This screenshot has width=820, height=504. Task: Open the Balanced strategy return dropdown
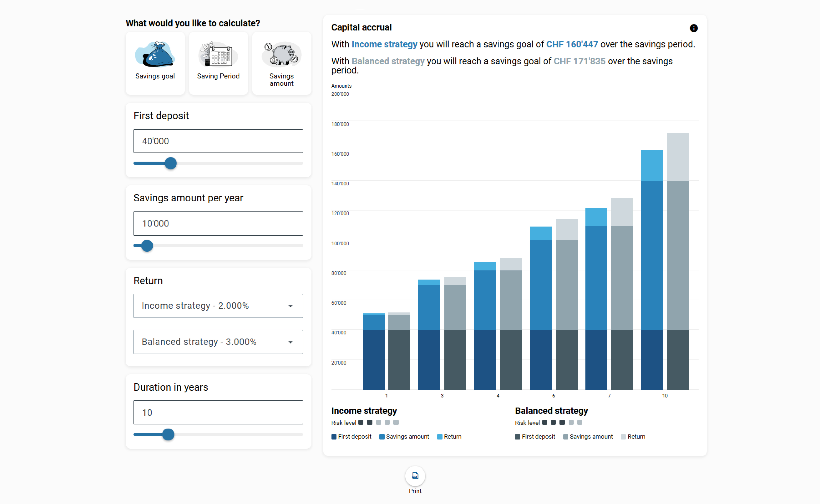pyautogui.click(x=218, y=342)
